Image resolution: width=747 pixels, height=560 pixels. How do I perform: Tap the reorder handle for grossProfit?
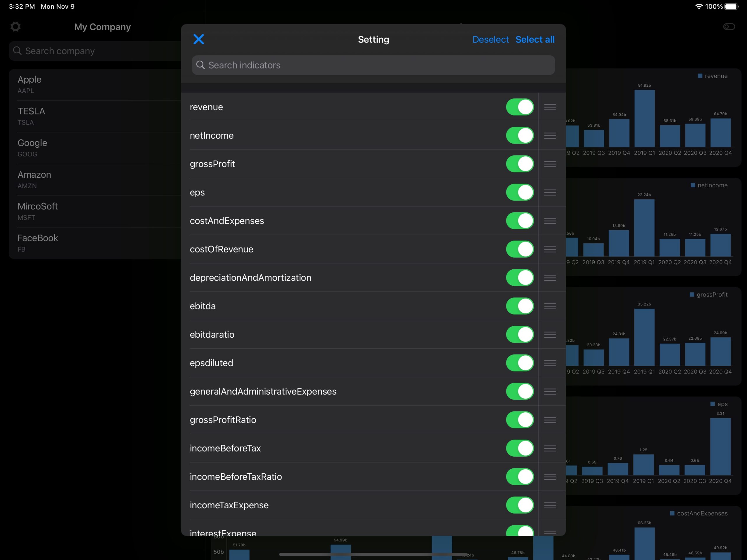point(550,164)
